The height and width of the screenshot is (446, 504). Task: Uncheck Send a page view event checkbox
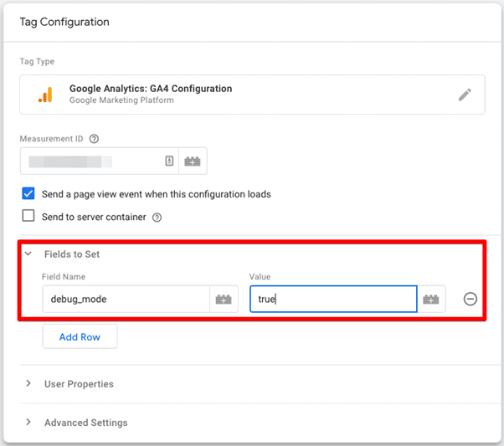coord(28,193)
